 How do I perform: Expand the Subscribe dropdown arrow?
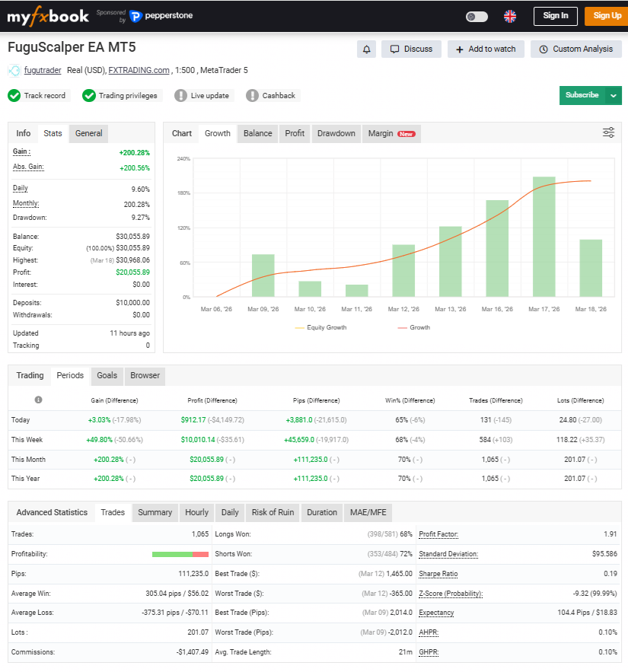pos(614,96)
